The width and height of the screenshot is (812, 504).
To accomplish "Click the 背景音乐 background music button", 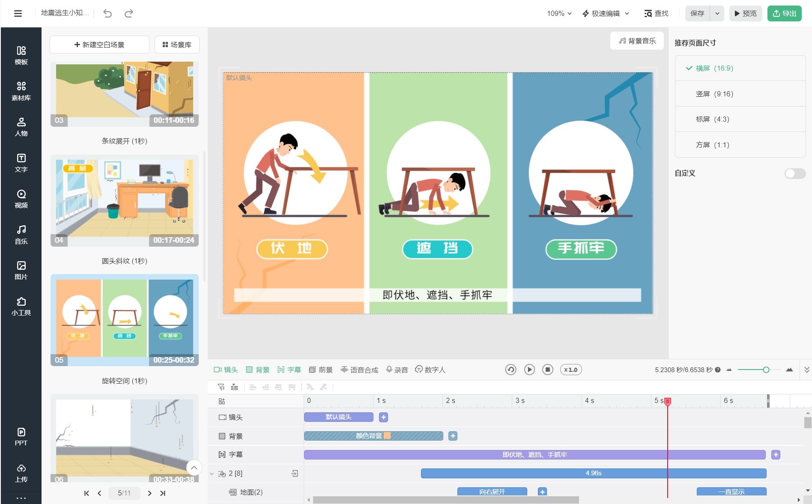I will coord(637,41).
